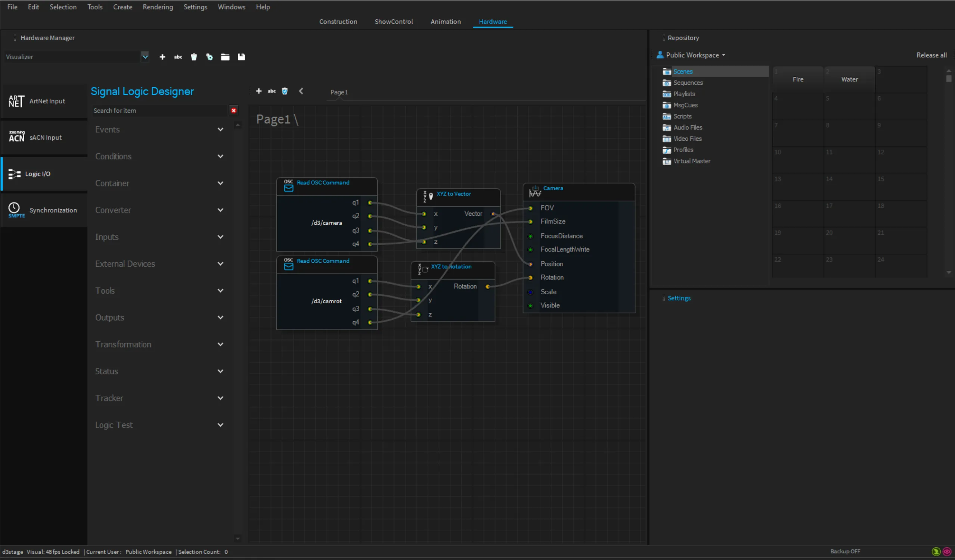Expand the External Devices category
Viewport: 955px width, 560px height.
point(221,263)
